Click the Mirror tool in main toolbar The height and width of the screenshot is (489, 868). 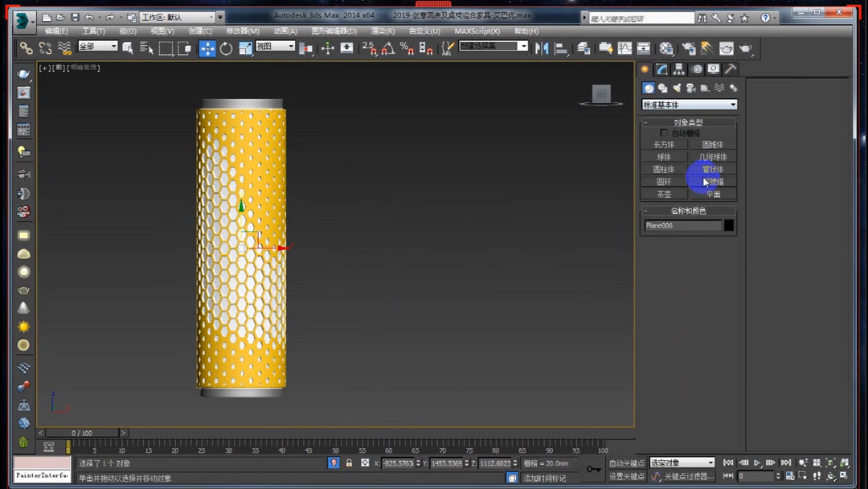(543, 48)
